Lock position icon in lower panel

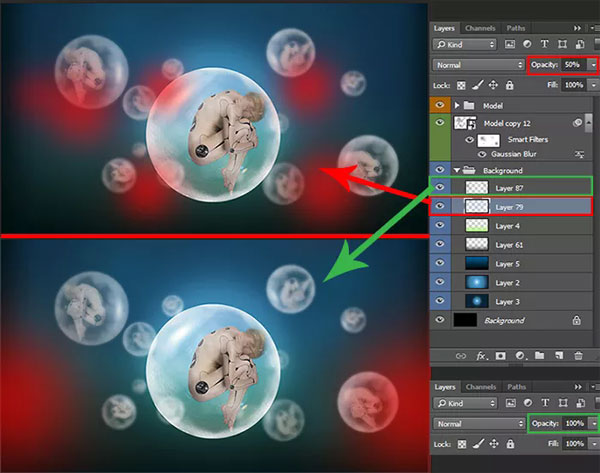click(x=494, y=444)
